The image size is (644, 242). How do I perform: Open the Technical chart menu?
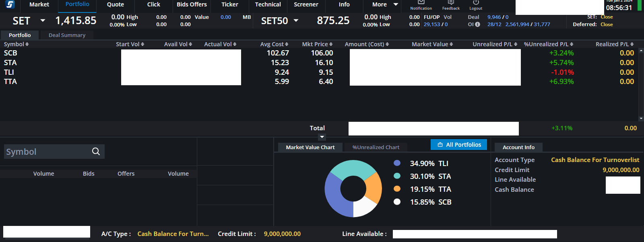[x=268, y=4]
